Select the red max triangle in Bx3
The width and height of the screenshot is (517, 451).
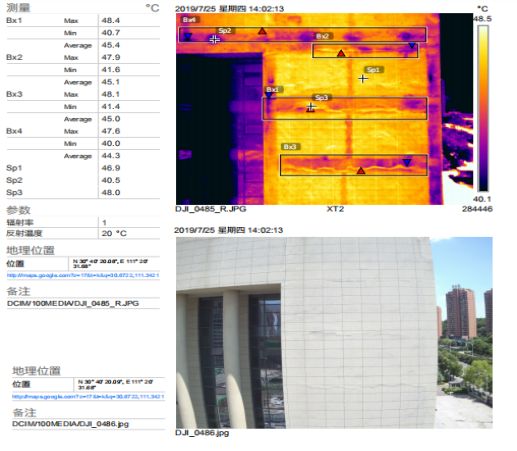tap(361, 171)
